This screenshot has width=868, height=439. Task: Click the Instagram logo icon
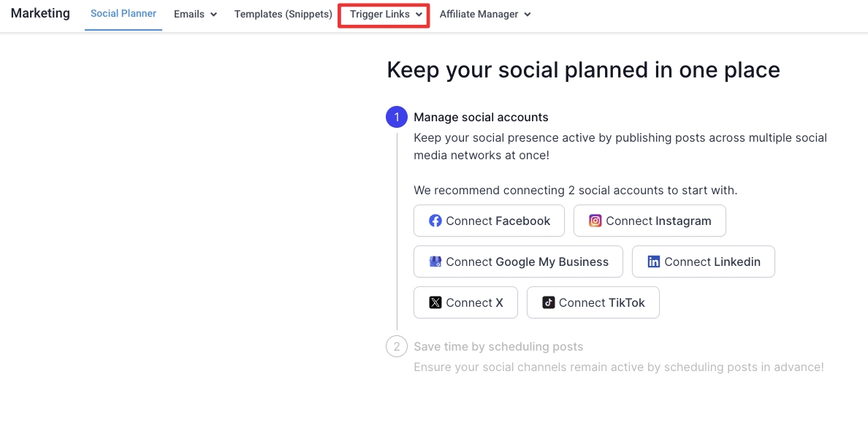[x=595, y=221]
